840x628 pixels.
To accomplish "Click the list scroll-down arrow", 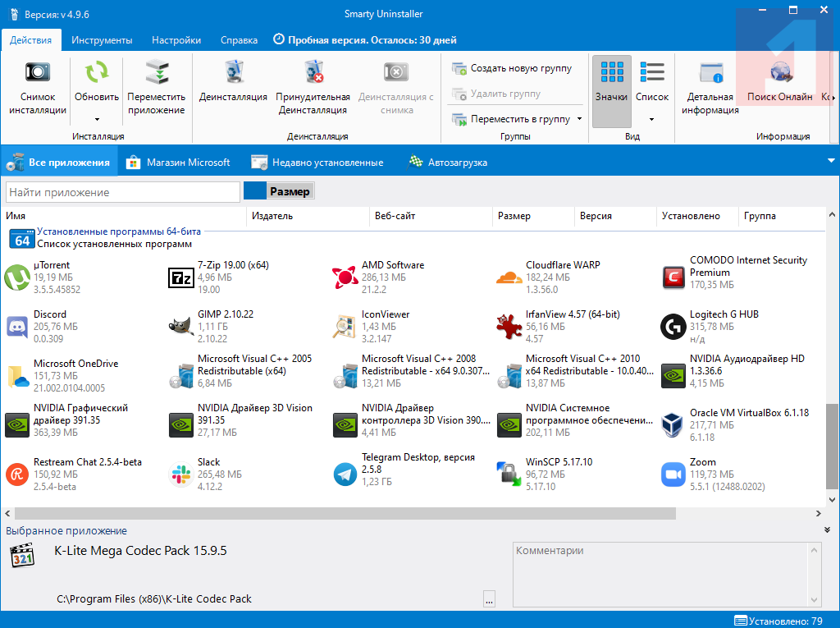I will pos(832,499).
